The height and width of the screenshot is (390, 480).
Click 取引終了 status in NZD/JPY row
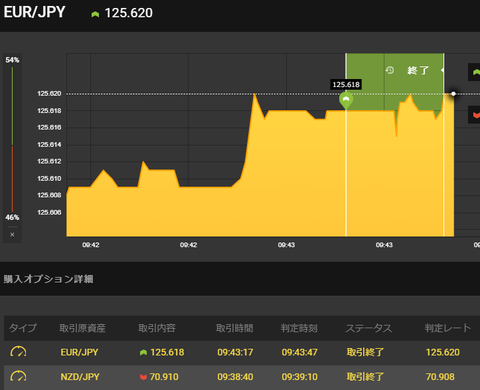pyautogui.click(x=365, y=377)
